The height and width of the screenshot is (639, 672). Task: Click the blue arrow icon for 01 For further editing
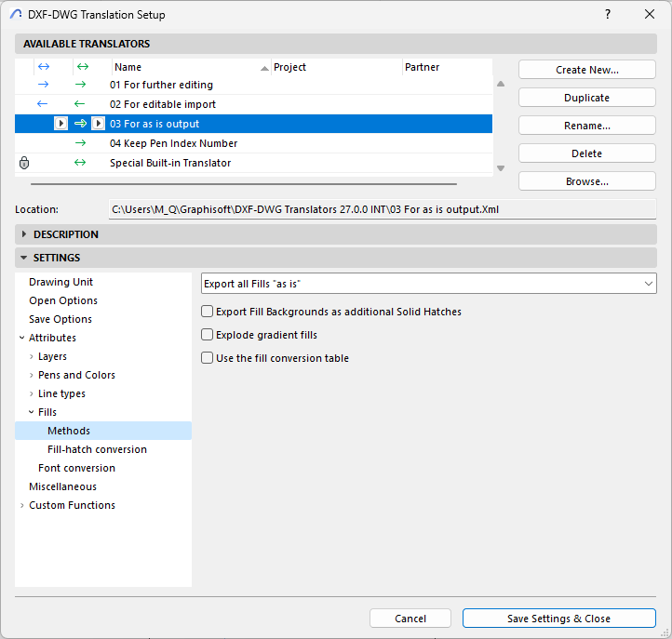point(42,85)
